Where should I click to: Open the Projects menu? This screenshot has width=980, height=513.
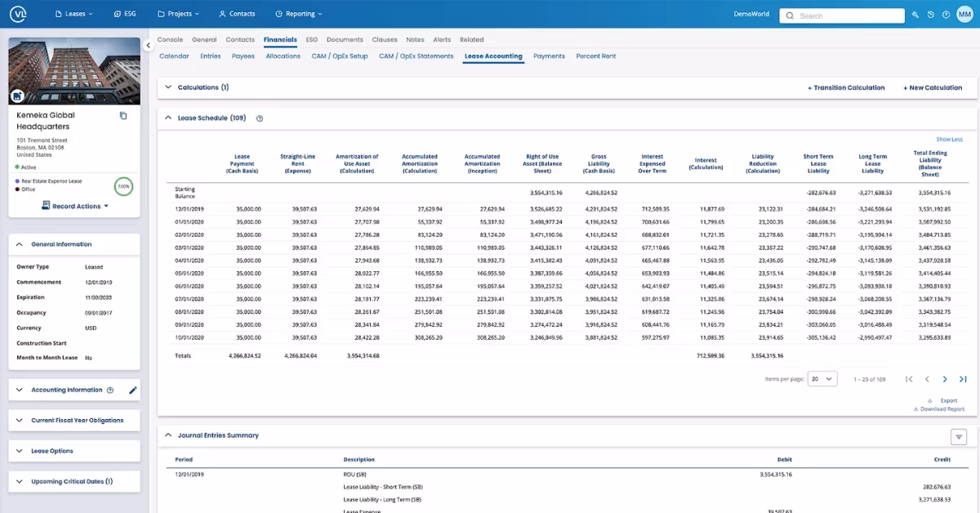click(178, 13)
